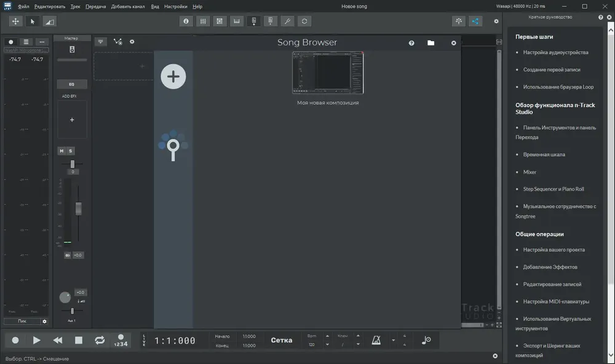Open the Настройки menu

[x=176, y=6]
